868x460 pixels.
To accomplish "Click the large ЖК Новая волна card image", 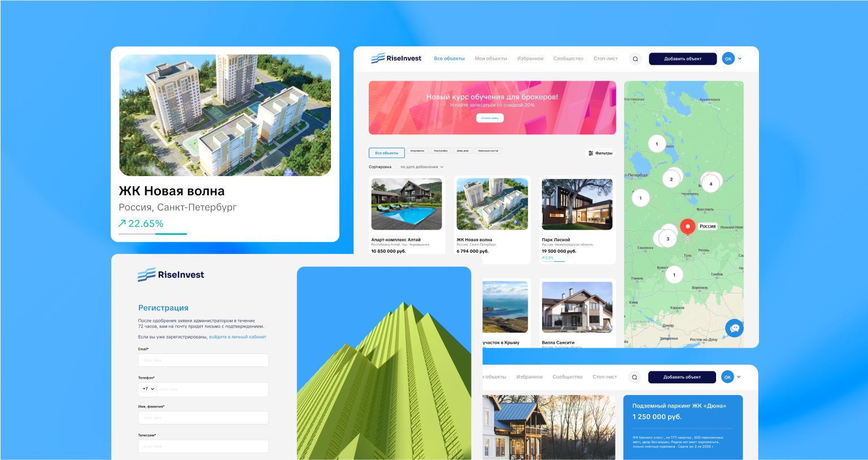I will point(225,115).
